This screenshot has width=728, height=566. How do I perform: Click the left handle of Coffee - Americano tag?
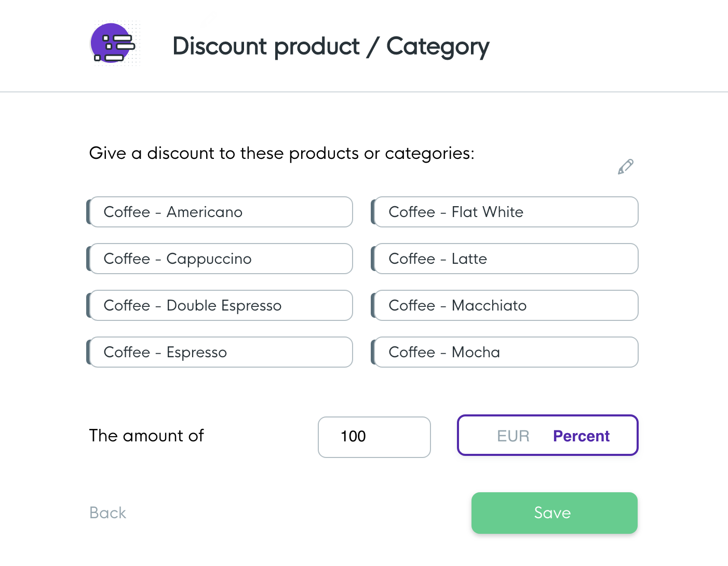tap(88, 212)
